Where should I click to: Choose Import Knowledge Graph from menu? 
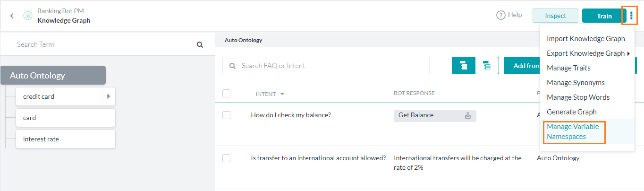point(585,39)
